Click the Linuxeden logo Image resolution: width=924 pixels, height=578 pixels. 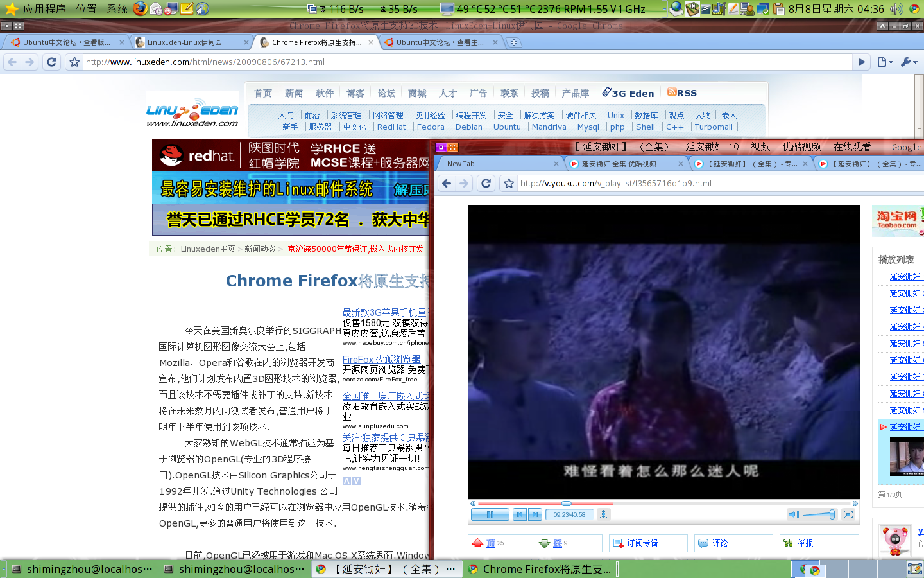point(193,113)
